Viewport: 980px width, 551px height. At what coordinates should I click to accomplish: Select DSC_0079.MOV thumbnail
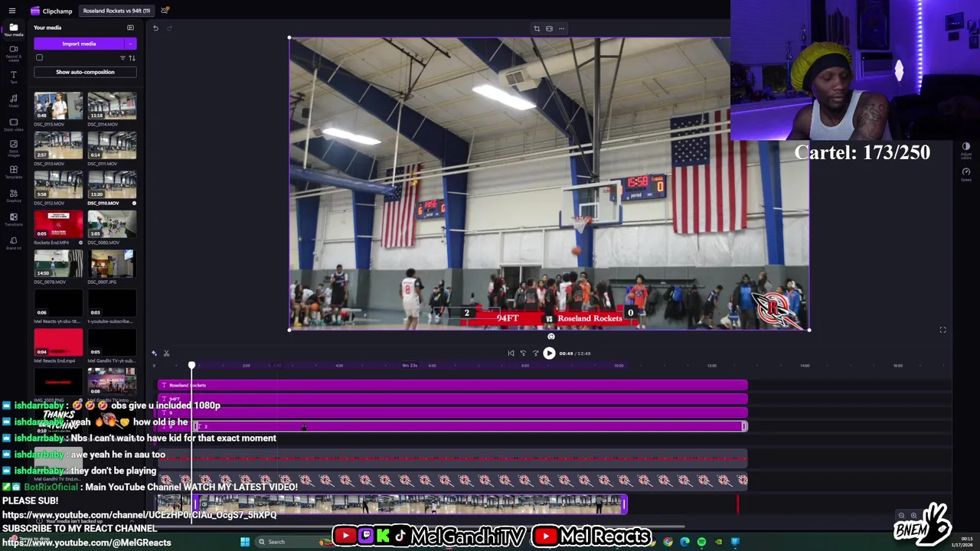[58, 263]
